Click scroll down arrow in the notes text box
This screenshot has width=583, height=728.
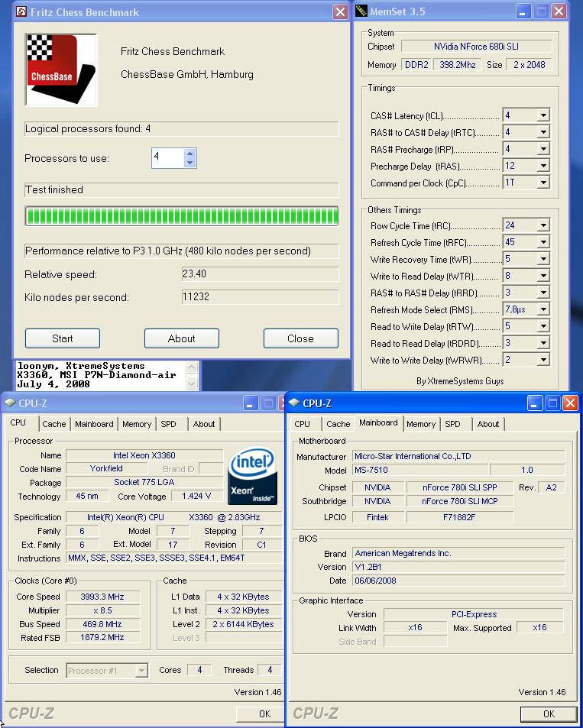pos(191,383)
